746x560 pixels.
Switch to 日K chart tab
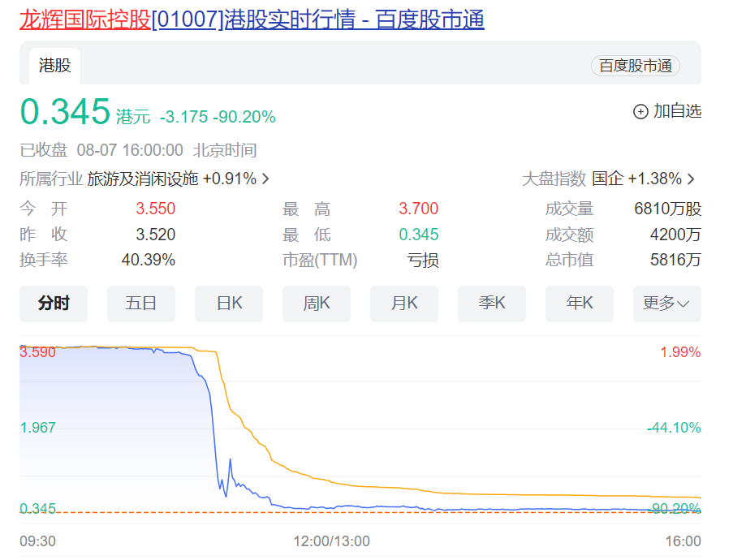(229, 304)
